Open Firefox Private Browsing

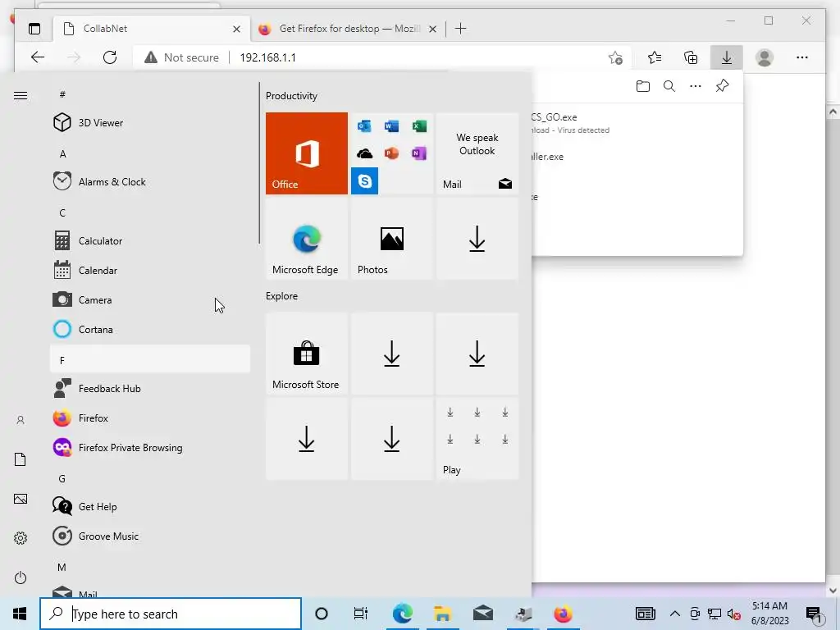150,447
